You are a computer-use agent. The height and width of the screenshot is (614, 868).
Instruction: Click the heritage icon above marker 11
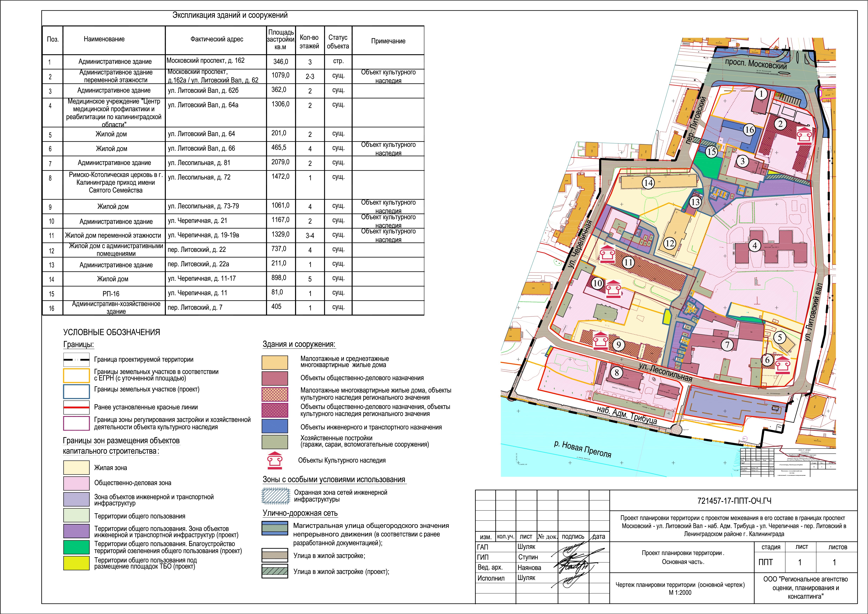[608, 254]
